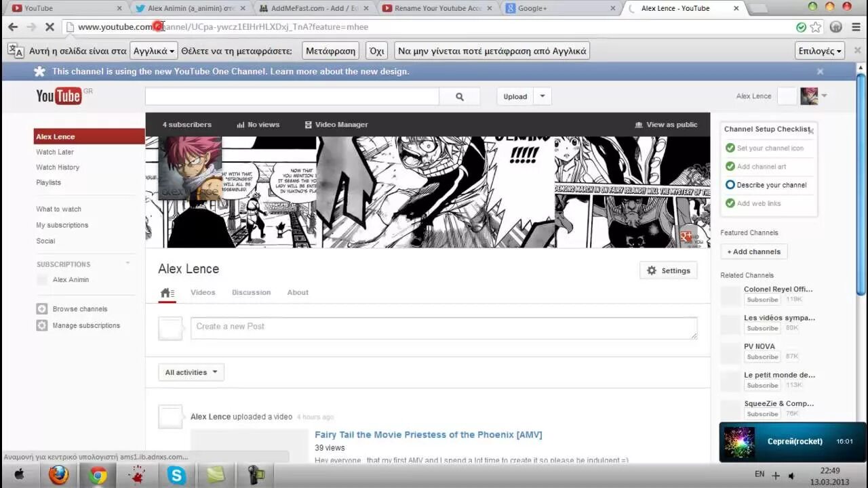Open the All activities dropdown
Image resolution: width=868 pixels, height=488 pixels.
click(191, 372)
